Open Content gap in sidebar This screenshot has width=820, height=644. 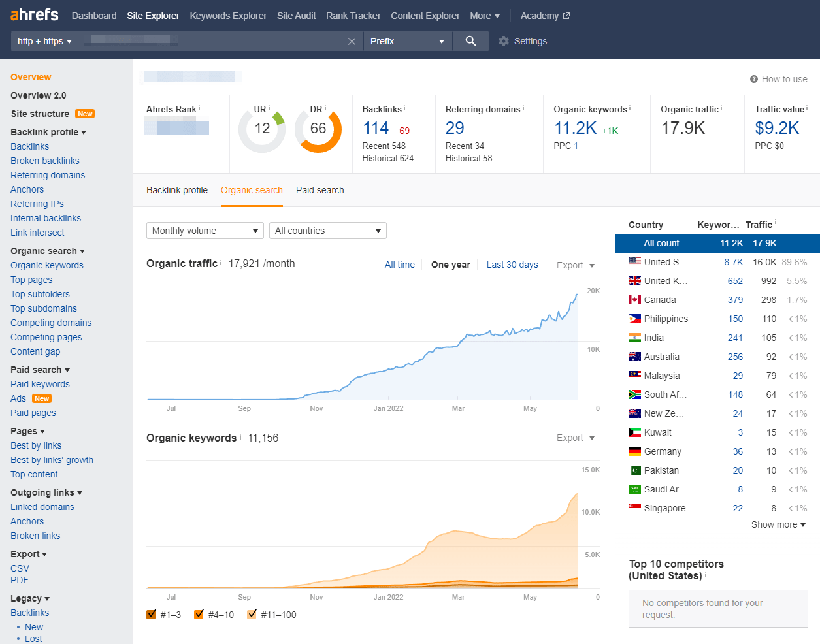(35, 351)
